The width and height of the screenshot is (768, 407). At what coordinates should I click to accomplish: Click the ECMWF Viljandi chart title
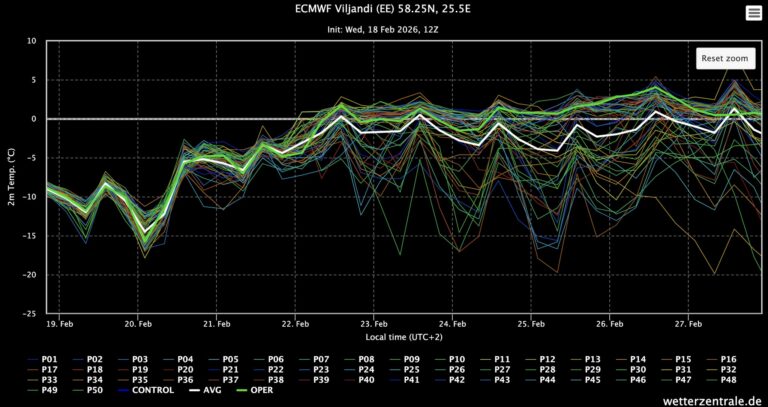click(384, 11)
